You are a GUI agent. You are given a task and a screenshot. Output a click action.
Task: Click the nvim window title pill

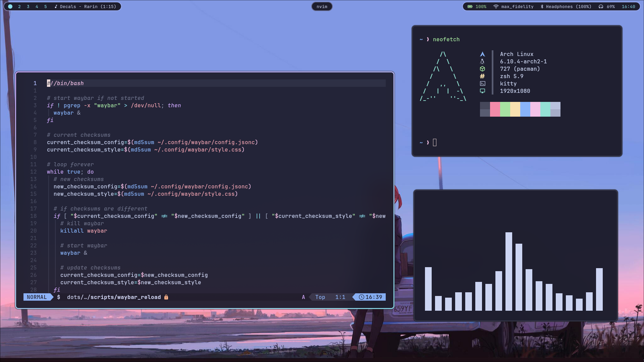click(322, 6)
